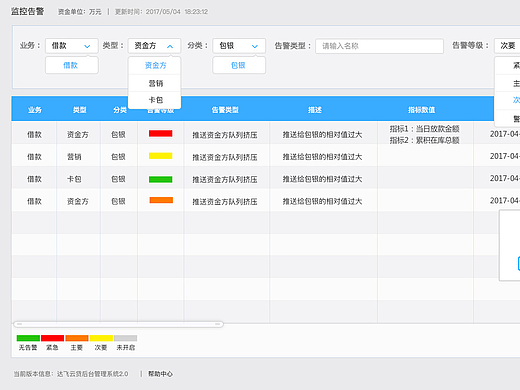Click the 监控告警 page title
Screen dimensions: 520x390
[27, 11]
